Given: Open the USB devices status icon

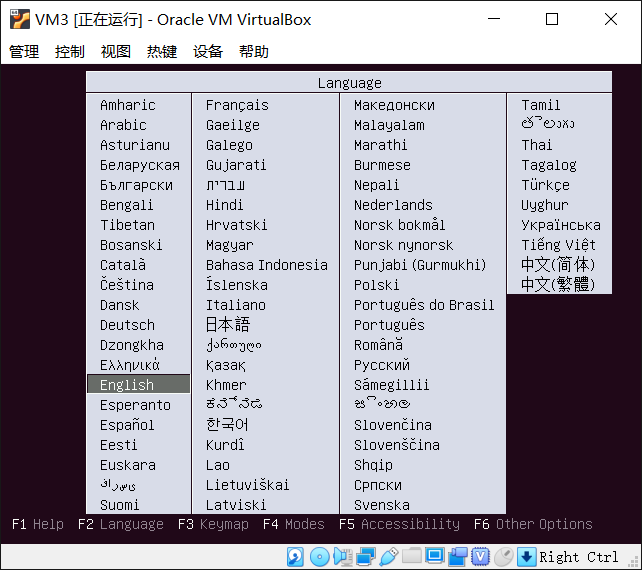Looking at the screenshot, I should tap(389, 557).
